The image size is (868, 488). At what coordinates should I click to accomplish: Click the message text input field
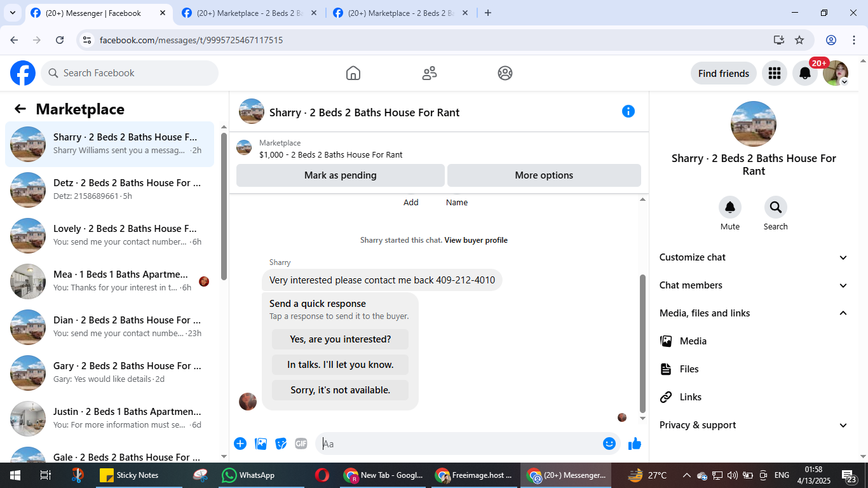460,444
